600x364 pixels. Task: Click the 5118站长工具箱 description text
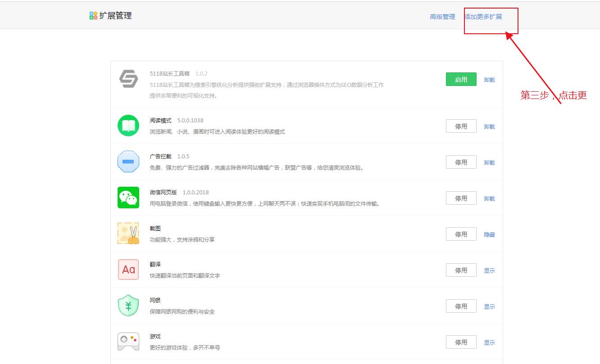point(267,90)
